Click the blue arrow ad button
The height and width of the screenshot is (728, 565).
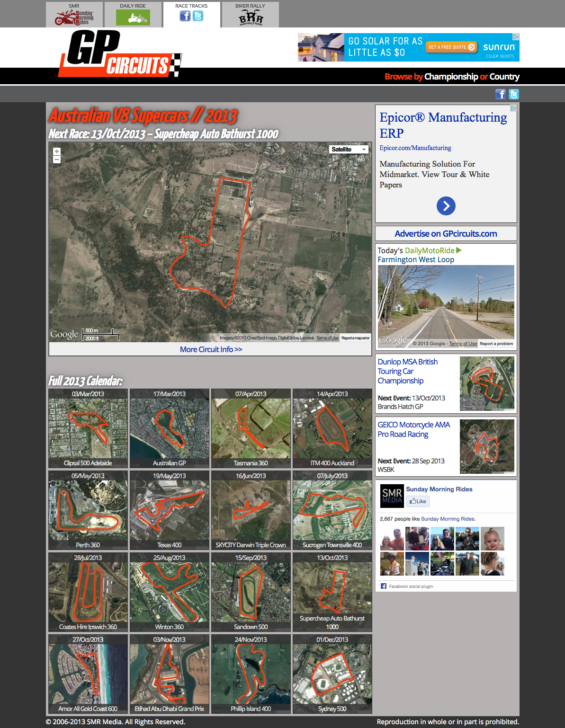point(446,206)
